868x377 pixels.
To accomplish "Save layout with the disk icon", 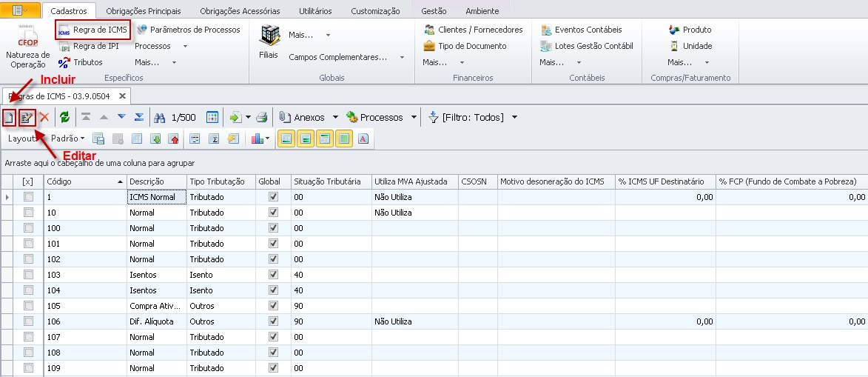I will [x=98, y=139].
